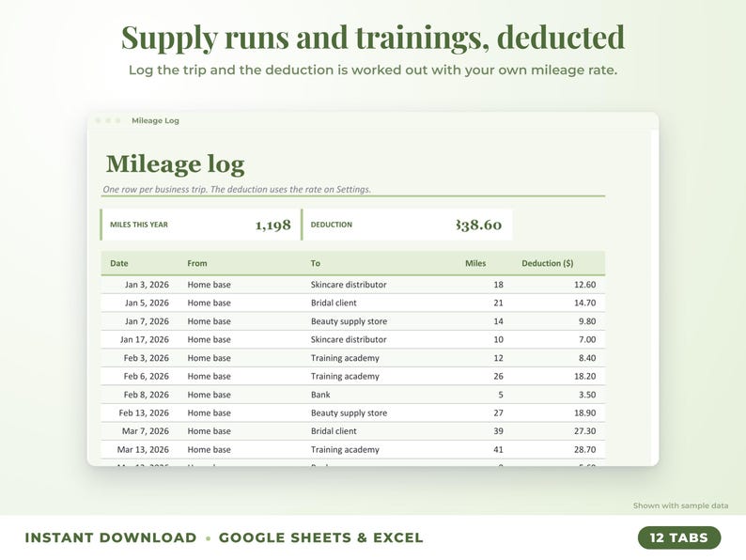Select the Feb 8, 2026 date cell
Viewport: 746px width, 560px height.
tap(146, 395)
